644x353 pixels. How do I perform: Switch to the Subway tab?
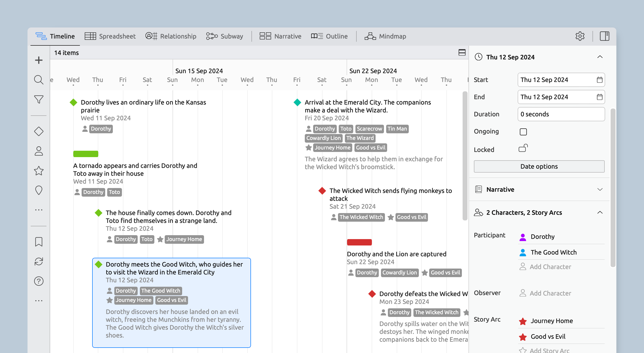coord(224,36)
